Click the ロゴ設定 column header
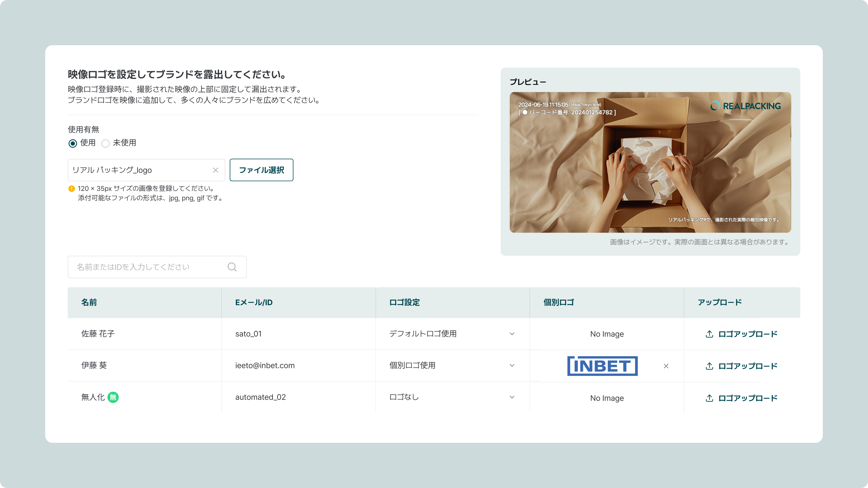The image size is (868, 488). [x=404, y=303]
